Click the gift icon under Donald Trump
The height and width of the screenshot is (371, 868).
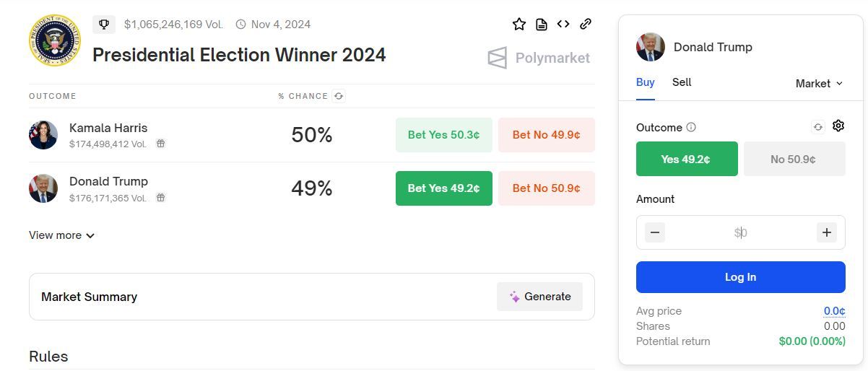[161, 197]
